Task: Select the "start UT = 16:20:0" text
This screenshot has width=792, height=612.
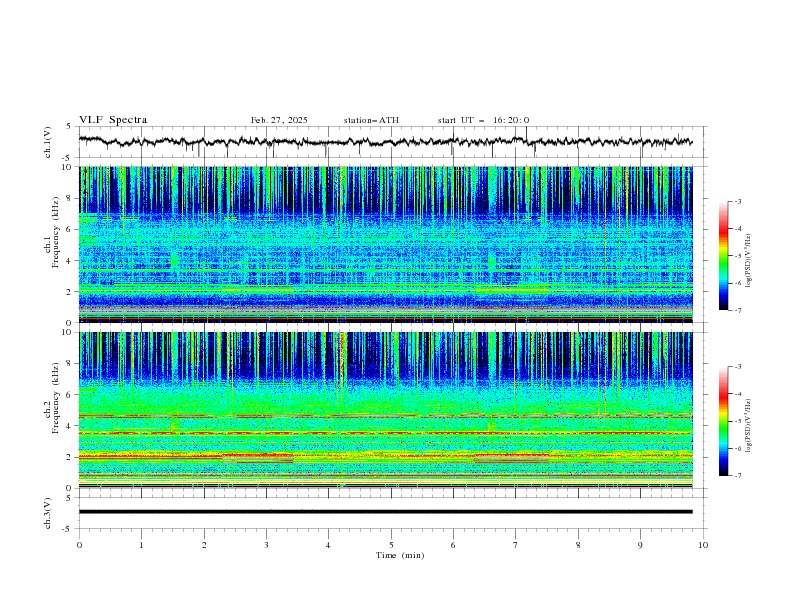Action: [483, 120]
